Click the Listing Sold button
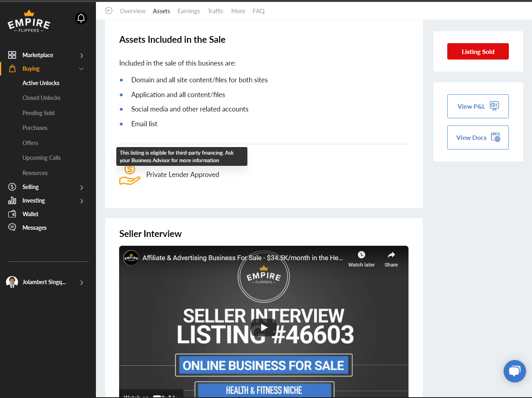The width and height of the screenshot is (532, 398). coord(478,52)
